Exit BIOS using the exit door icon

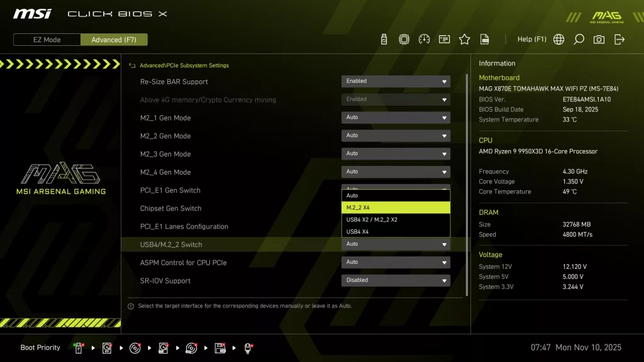click(619, 39)
